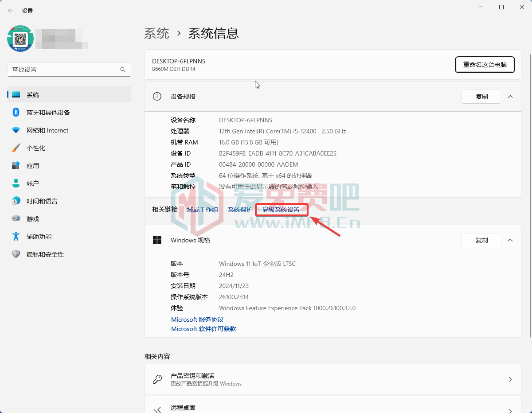Open 网络和 Internet via Wi-Fi icon
The width and height of the screenshot is (532, 413).
coord(16,130)
